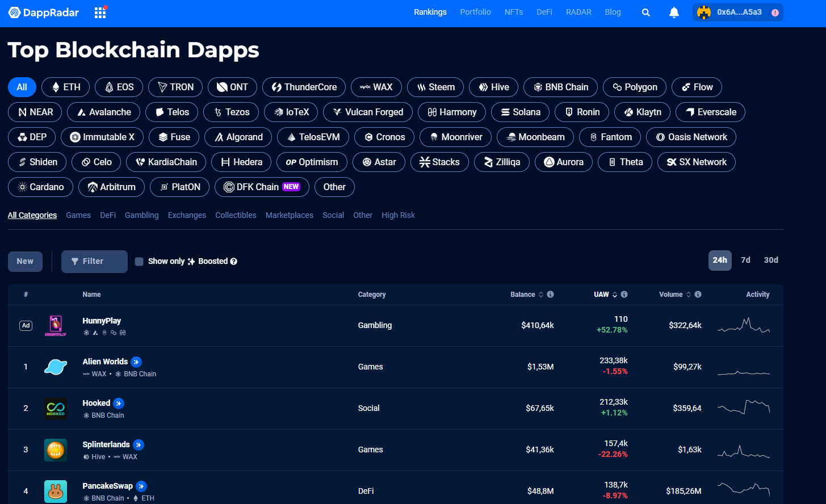Open the apps grid menu icon
The image size is (826, 504).
pyautogui.click(x=100, y=12)
